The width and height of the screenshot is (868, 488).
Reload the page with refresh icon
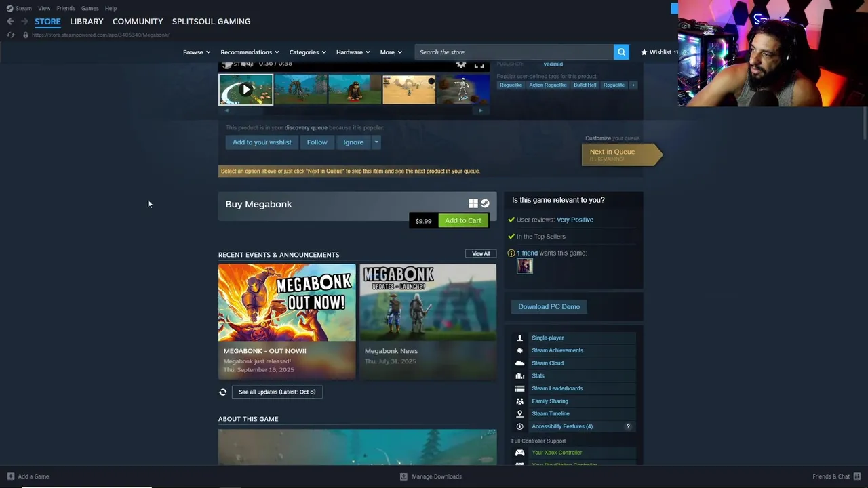10,35
